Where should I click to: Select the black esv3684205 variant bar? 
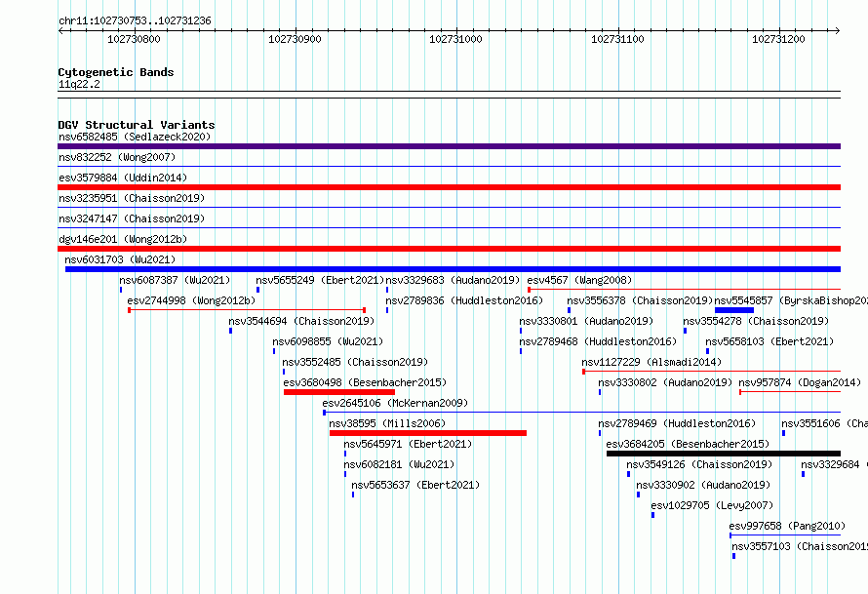(724, 454)
